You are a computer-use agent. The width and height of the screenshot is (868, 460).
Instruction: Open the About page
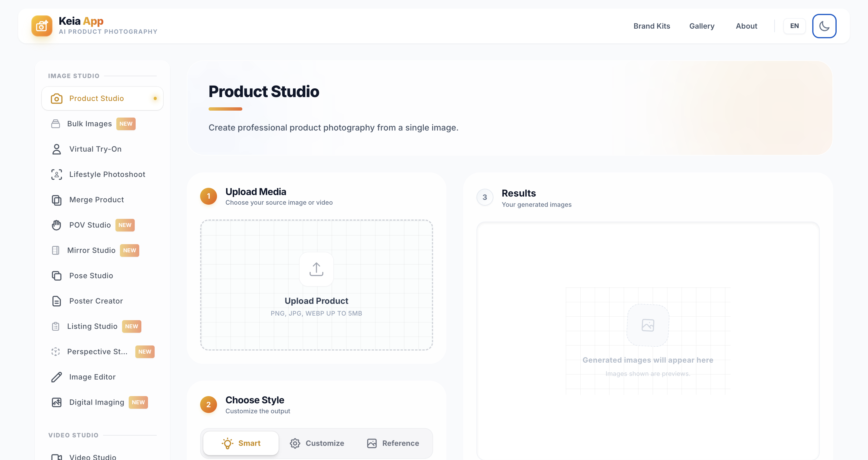(x=746, y=26)
